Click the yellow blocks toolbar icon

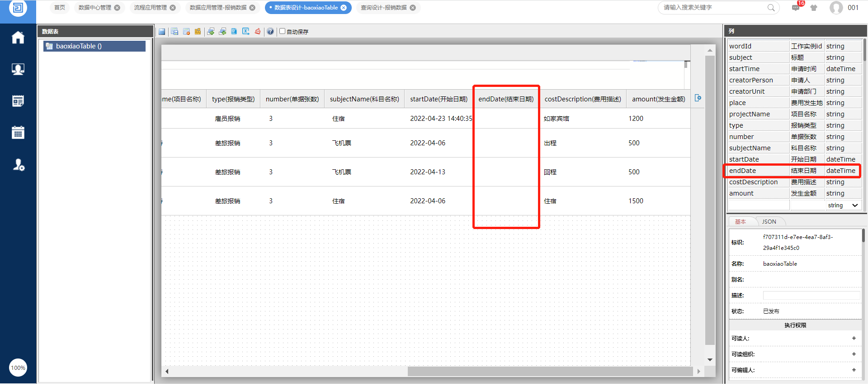198,32
